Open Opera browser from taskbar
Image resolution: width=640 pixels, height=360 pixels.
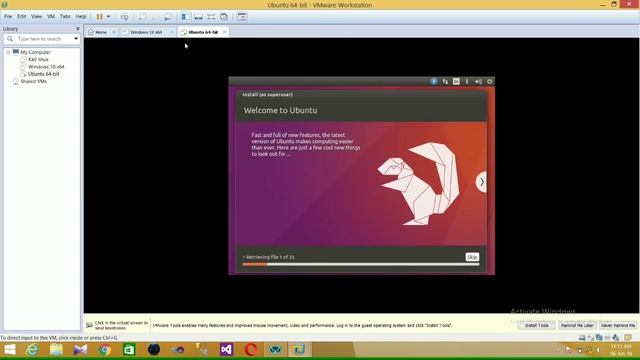(x=251, y=350)
